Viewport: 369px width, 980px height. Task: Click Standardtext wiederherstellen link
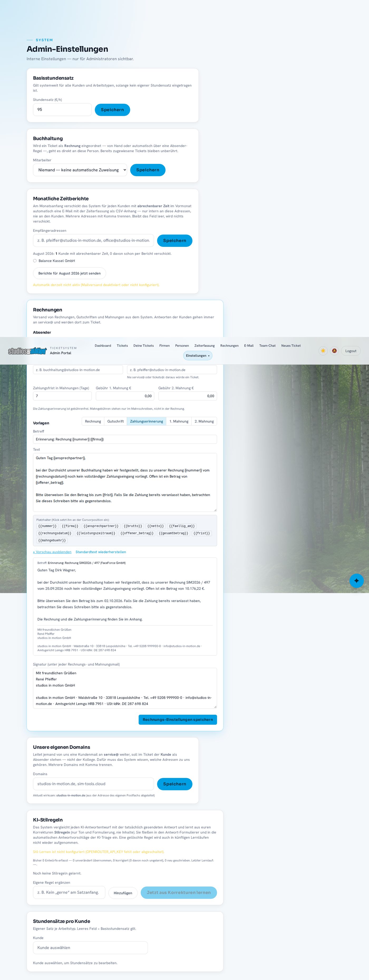100,552
